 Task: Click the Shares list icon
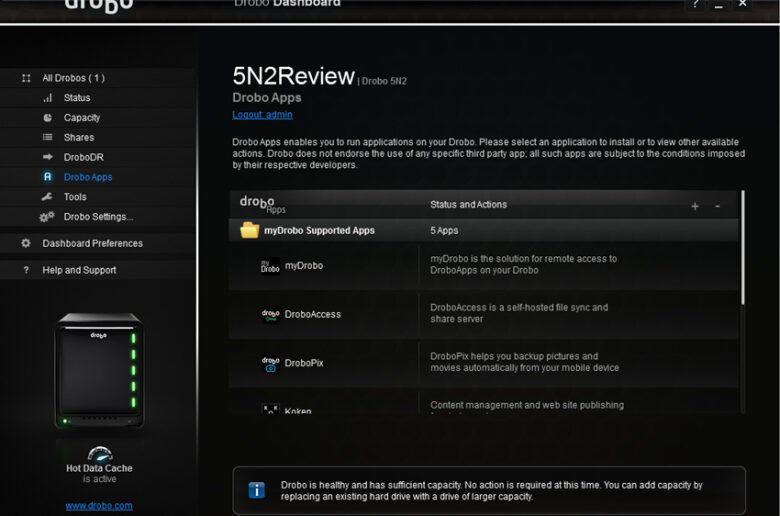(x=48, y=137)
